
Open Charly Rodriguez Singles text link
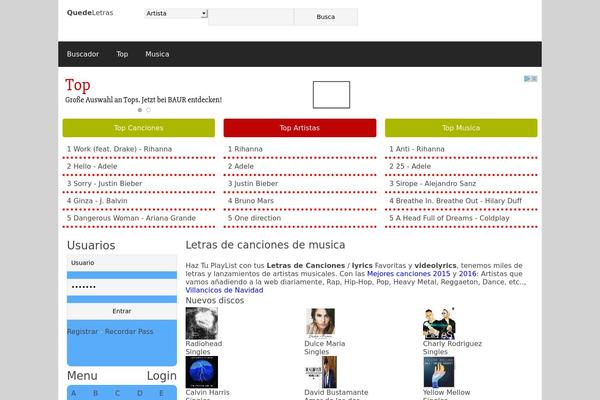(452, 348)
